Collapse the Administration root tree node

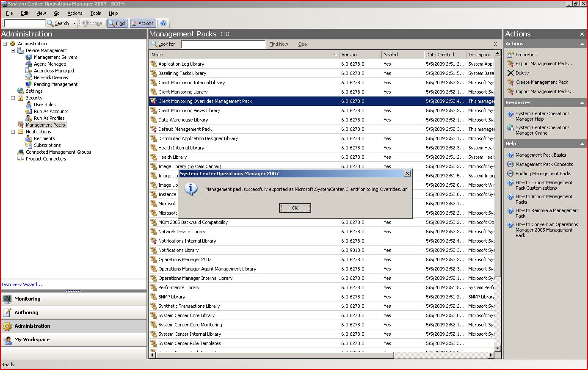tap(5, 44)
